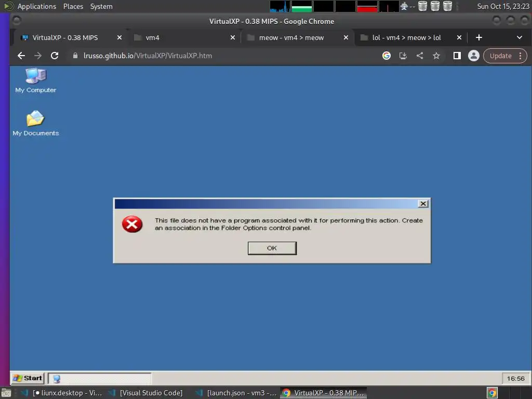Toggle Chrome side panel

tap(457, 56)
